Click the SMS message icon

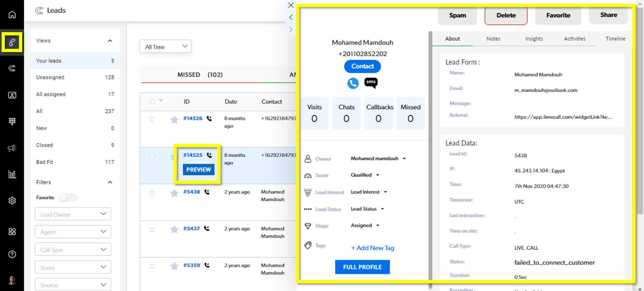click(x=371, y=83)
